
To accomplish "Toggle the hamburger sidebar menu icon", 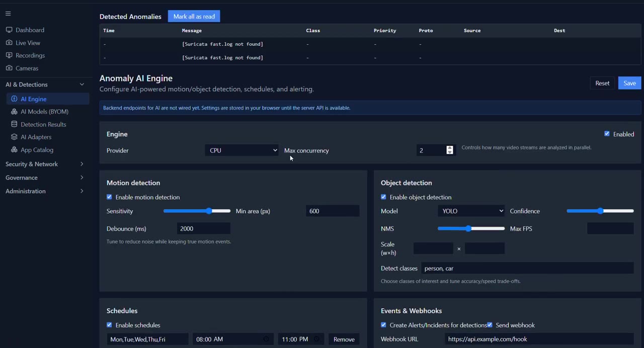I will pyautogui.click(x=8, y=14).
